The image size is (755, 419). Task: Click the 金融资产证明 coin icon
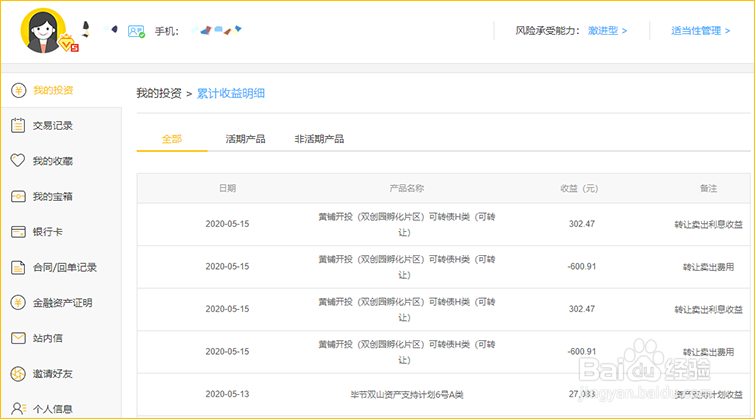[18, 302]
